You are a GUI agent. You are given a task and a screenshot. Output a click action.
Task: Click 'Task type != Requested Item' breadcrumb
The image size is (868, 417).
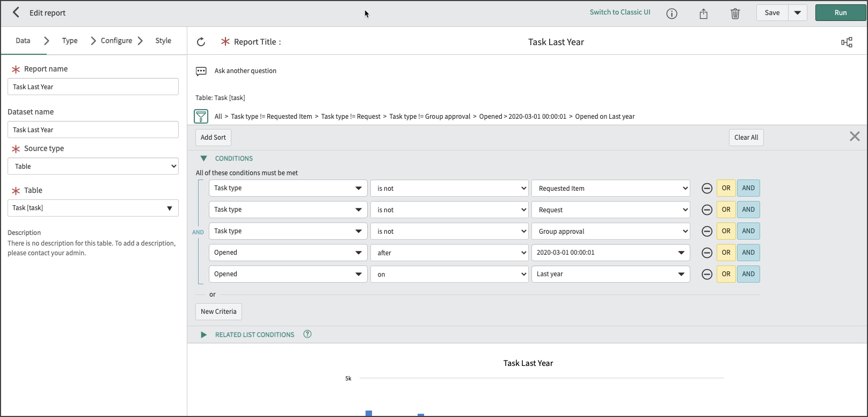(x=272, y=117)
